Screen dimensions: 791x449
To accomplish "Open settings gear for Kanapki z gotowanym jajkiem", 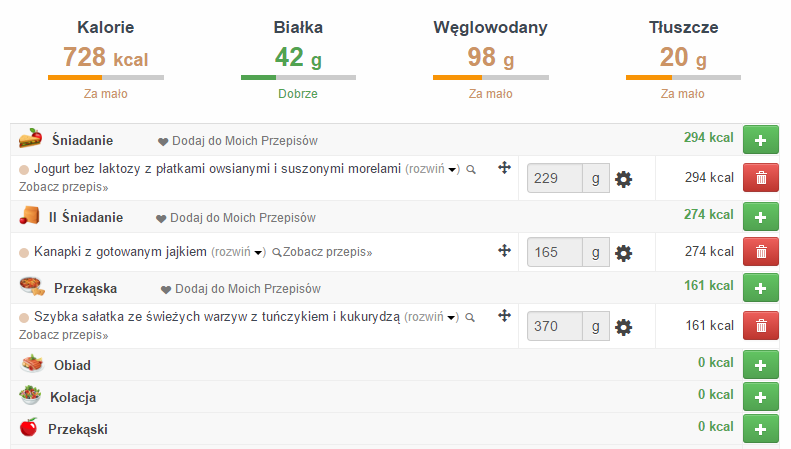I will [x=624, y=253].
